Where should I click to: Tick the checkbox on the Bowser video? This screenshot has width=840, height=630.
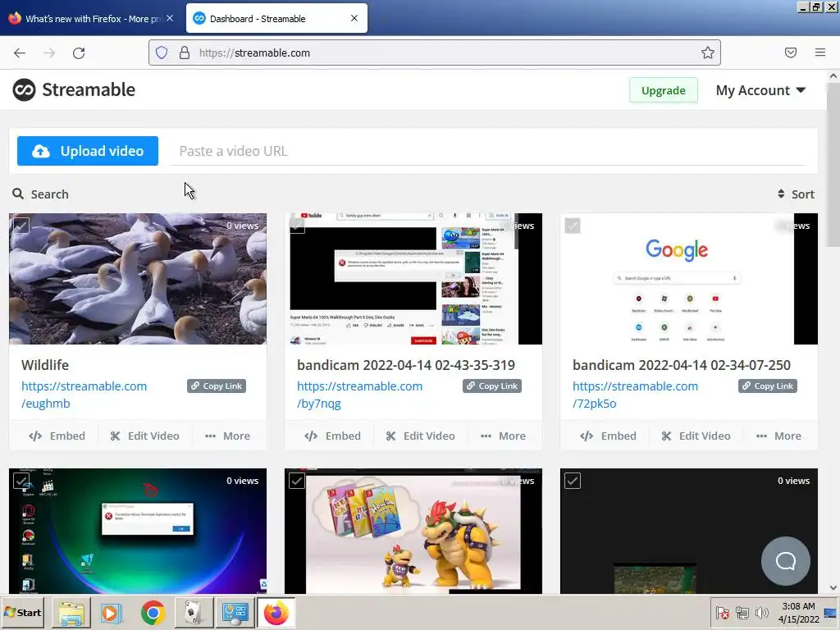[x=297, y=481]
